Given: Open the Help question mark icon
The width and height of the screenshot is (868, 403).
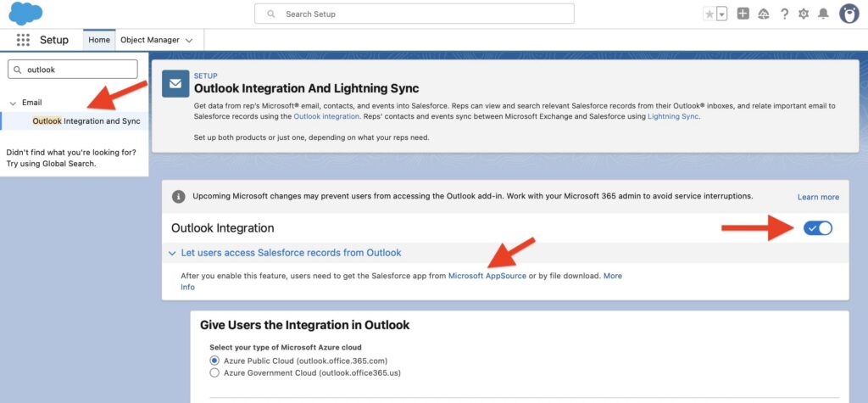Looking at the screenshot, I should click(x=784, y=14).
